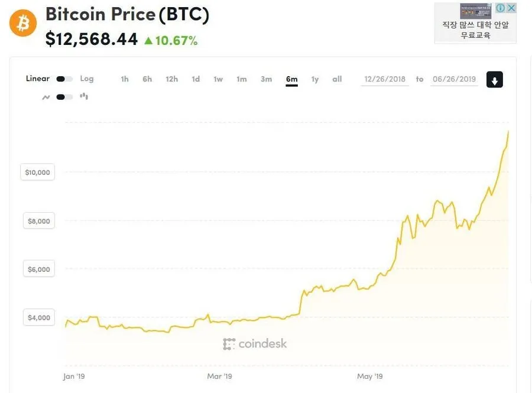Select the line chart icon
This screenshot has height=393, width=532.
click(x=46, y=98)
